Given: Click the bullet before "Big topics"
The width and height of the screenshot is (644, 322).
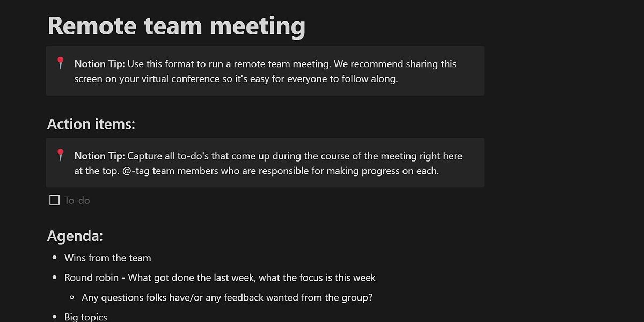Looking at the screenshot, I should click(54, 317).
